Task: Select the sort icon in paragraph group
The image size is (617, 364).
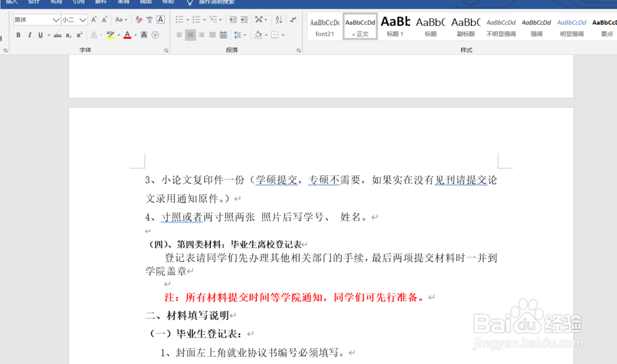Action: click(278, 20)
